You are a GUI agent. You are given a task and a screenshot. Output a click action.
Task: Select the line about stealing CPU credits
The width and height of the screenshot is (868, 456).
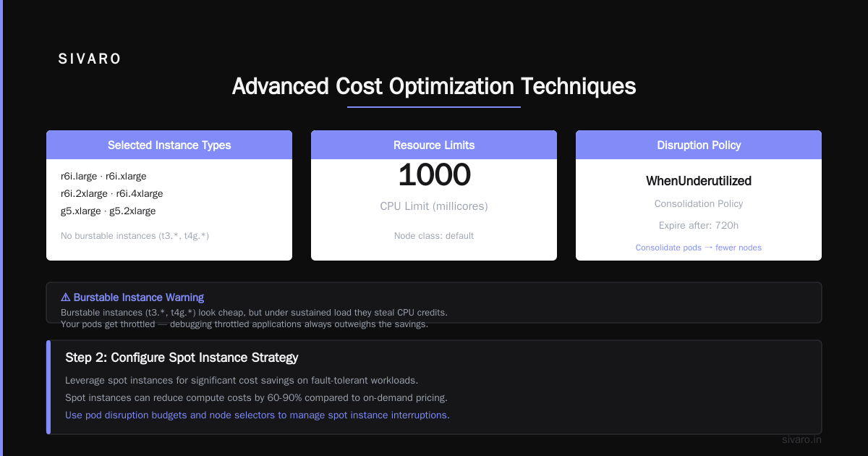click(254, 313)
